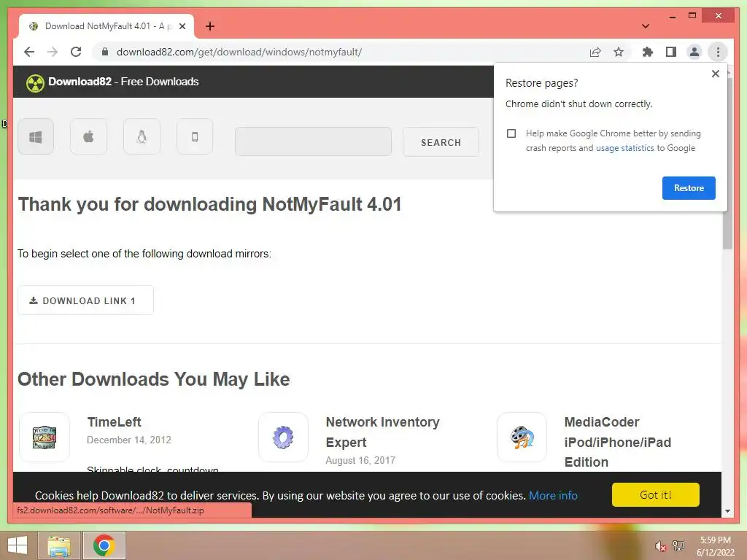Click the blue Restore button
Screen dimensions: 747x560
coord(689,188)
